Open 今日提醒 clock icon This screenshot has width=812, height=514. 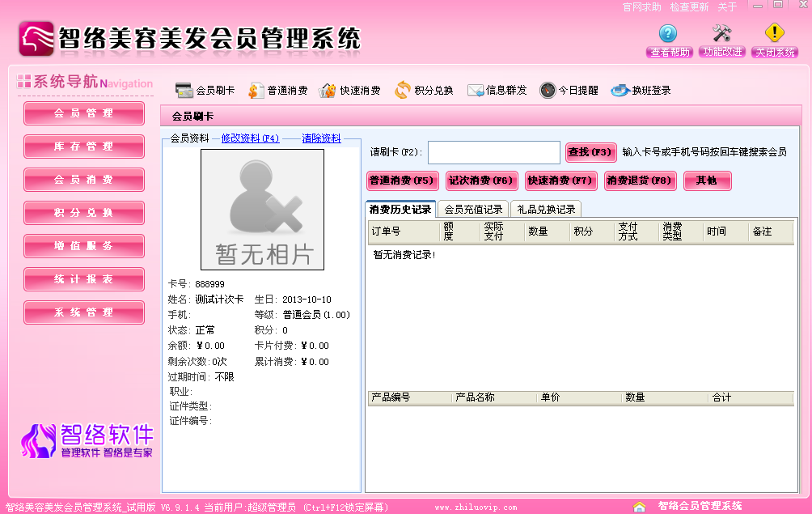(548, 91)
